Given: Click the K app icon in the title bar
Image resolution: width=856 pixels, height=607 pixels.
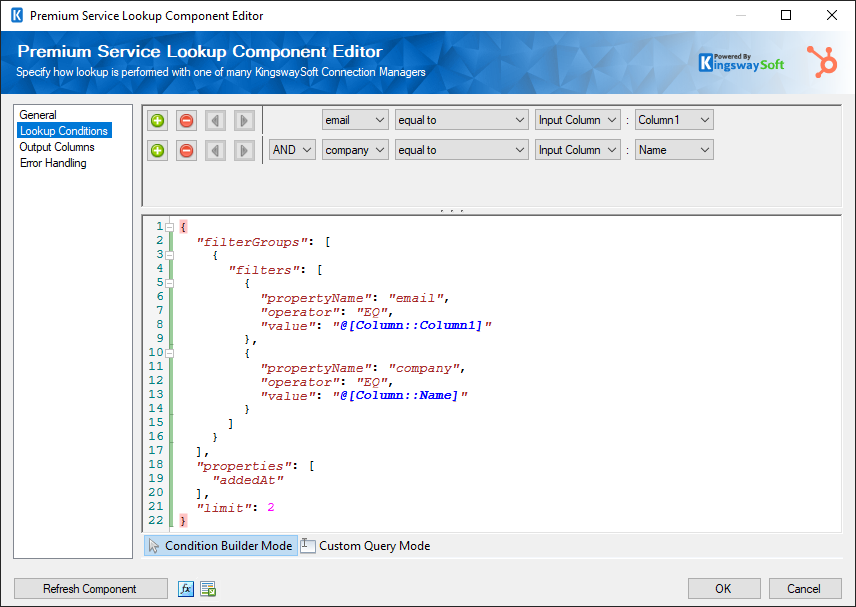Looking at the screenshot, I should pos(17,15).
